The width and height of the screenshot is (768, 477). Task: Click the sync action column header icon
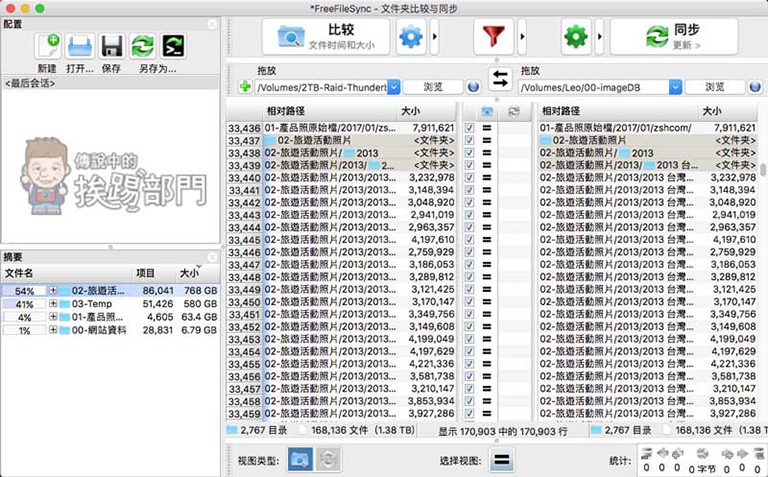(514, 112)
